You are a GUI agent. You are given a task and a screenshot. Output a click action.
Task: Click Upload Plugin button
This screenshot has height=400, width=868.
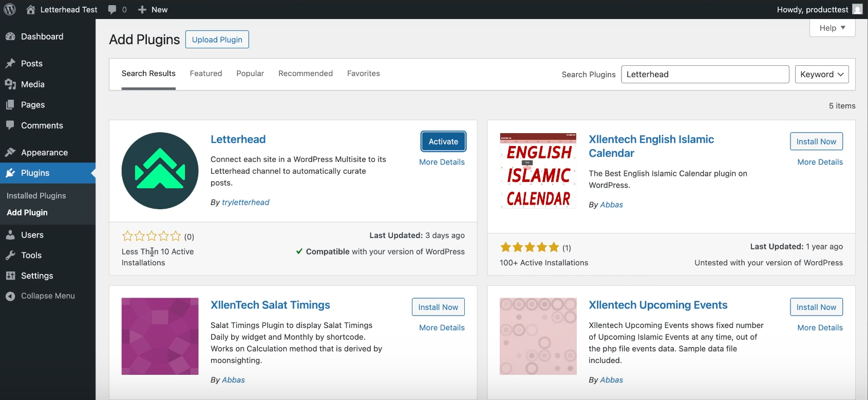[x=217, y=40]
